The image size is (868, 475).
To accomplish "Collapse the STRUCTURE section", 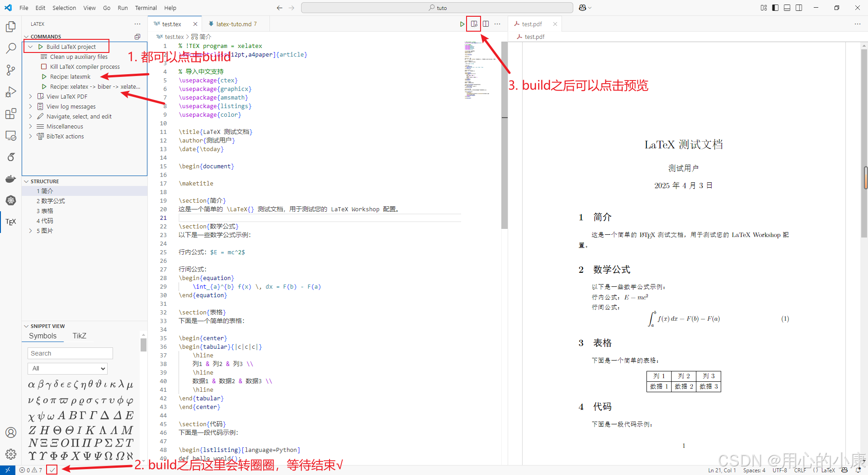I will coord(26,181).
